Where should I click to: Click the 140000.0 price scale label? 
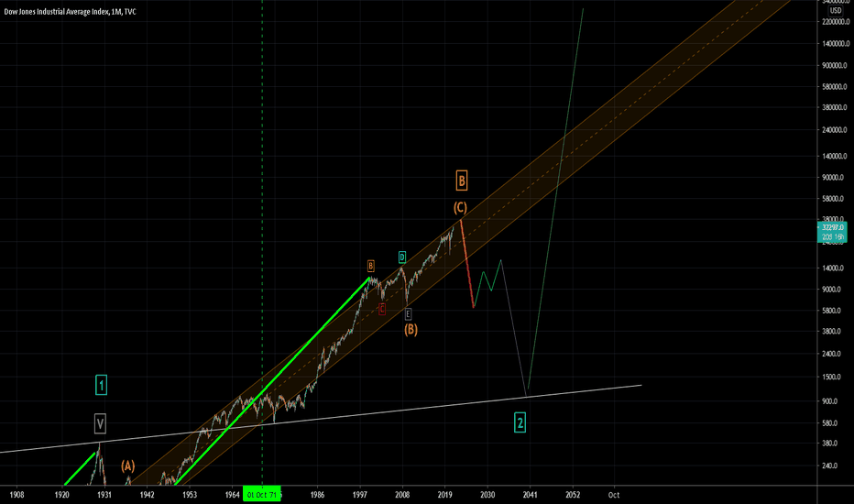point(836,156)
